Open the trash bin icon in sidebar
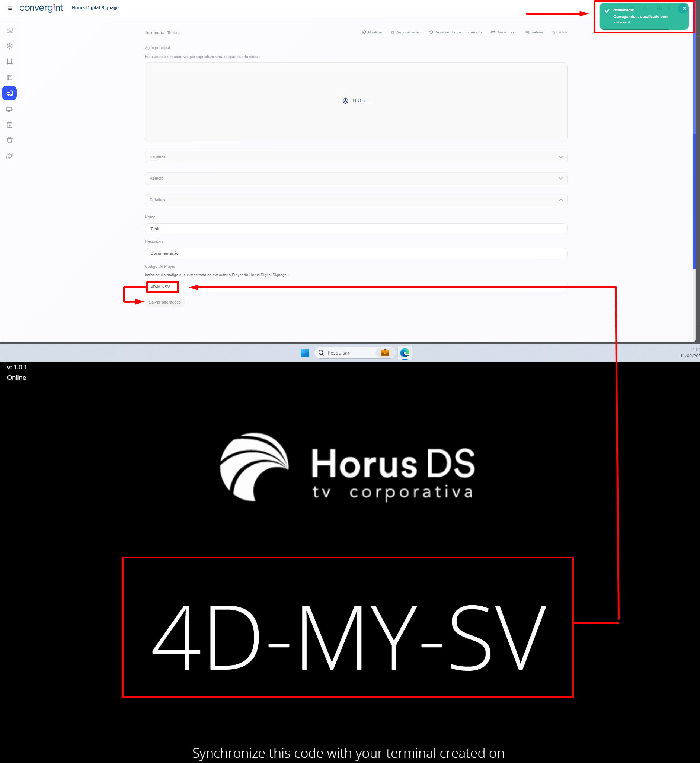The height and width of the screenshot is (763, 700). (10, 140)
